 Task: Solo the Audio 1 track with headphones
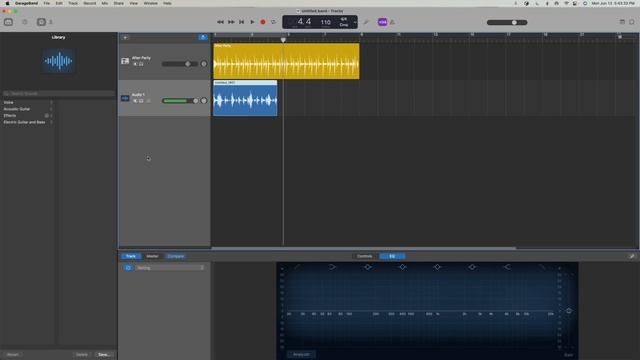(141, 101)
